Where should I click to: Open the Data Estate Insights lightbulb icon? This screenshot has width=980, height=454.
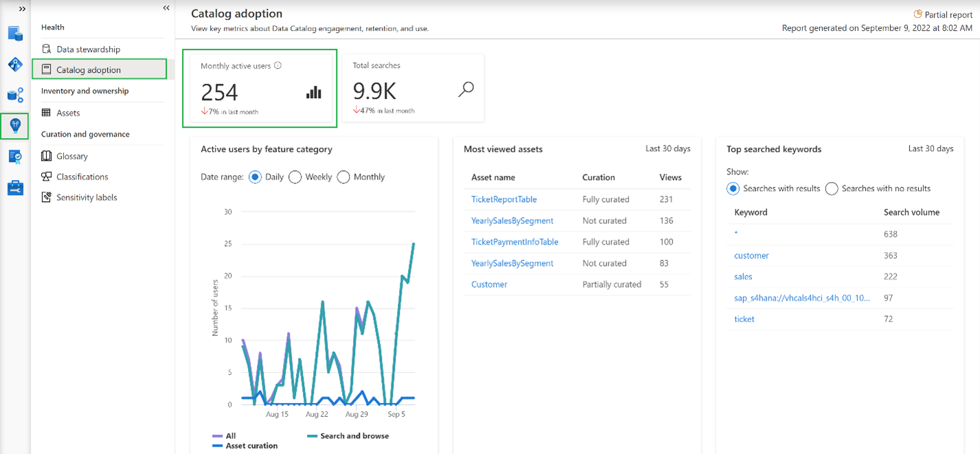15,126
